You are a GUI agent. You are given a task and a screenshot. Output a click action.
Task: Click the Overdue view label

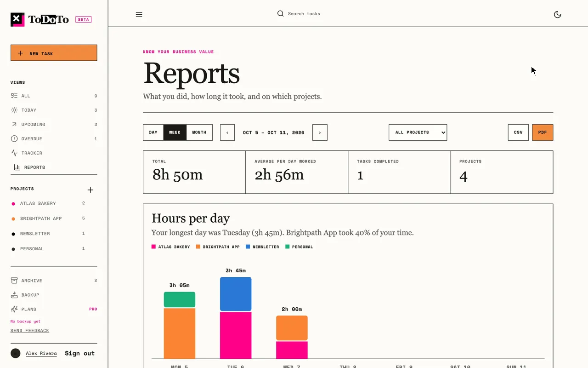[32, 138]
